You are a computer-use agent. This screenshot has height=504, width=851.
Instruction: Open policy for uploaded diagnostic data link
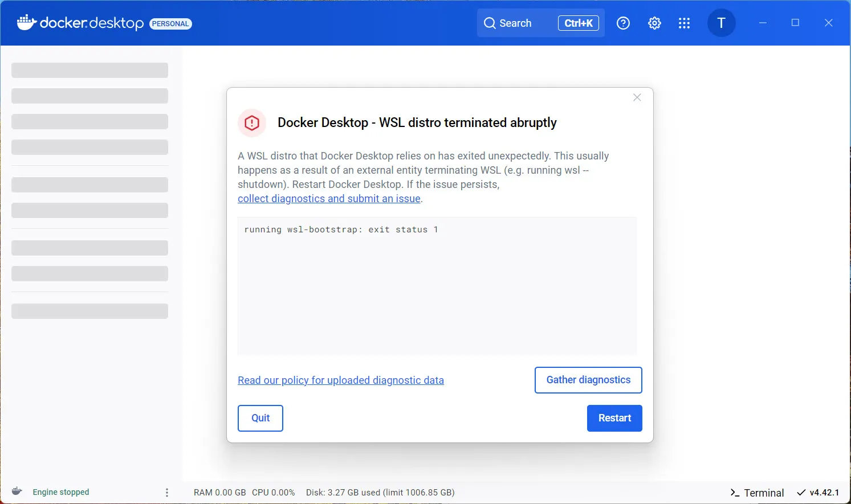coord(340,380)
